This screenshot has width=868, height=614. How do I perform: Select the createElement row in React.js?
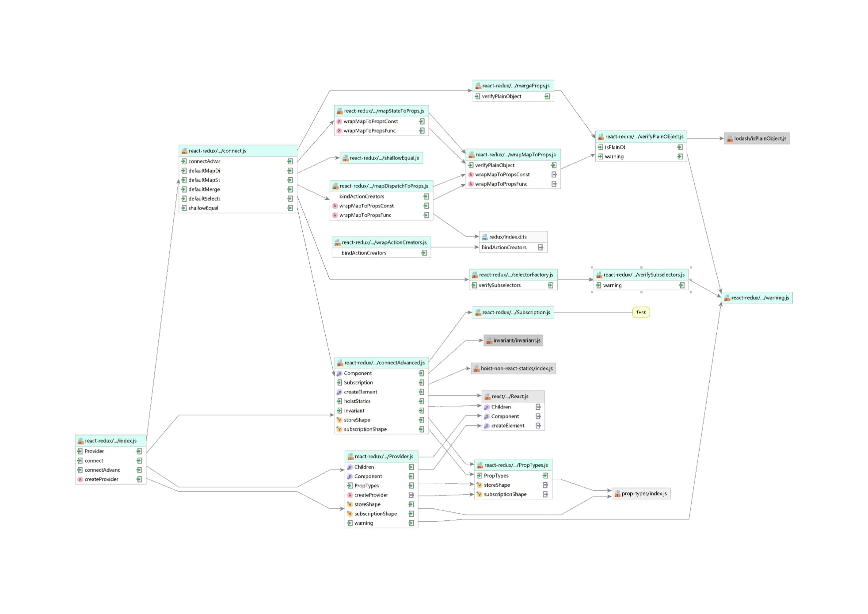click(x=513, y=426)
